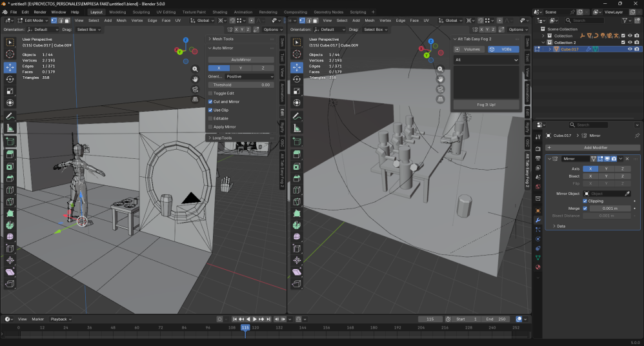Open the Render menu
This screenshot has height=346, width=644.
pyautogui.click(x=40, y=12)
